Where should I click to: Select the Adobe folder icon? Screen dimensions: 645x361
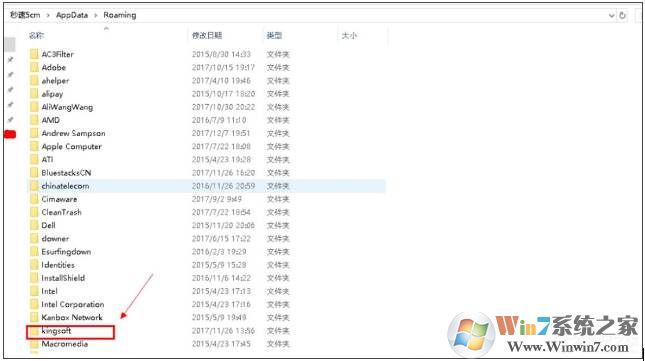tap(34, 67)
